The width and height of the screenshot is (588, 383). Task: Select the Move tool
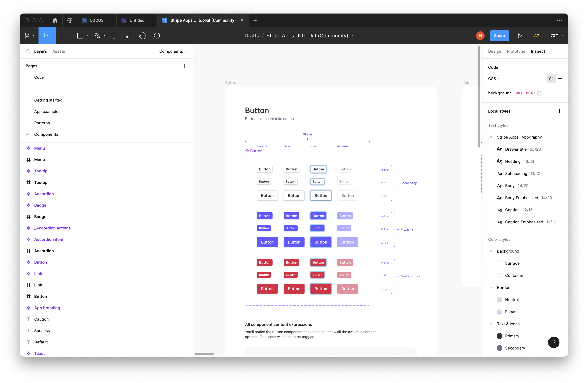coord(46,36)
